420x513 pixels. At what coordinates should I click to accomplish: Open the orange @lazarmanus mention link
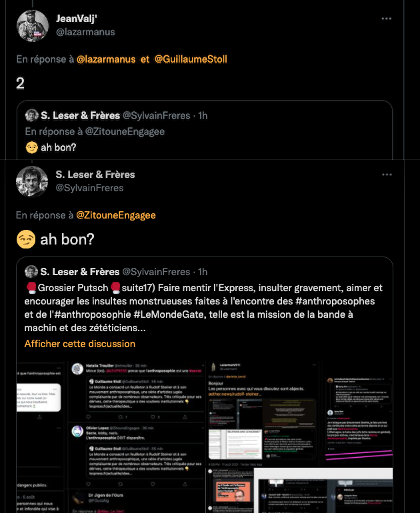point(107,59)
